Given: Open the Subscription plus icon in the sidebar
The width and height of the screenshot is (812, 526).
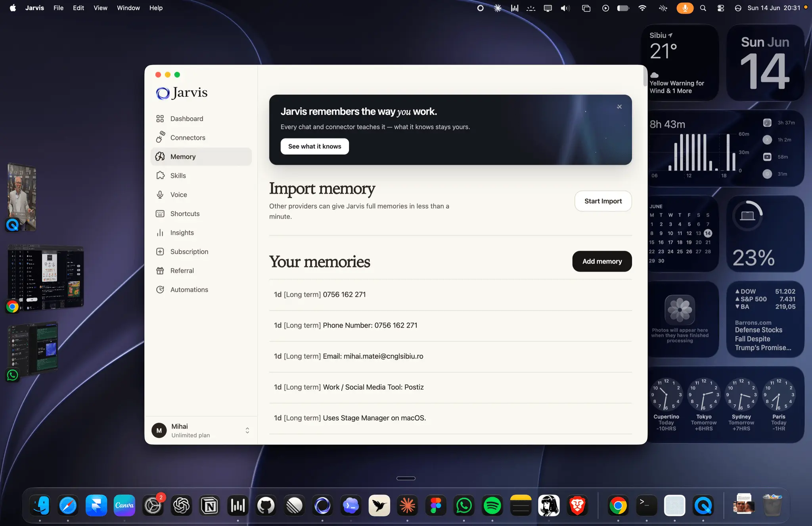Looking at the screenshot, I should 160,251.
